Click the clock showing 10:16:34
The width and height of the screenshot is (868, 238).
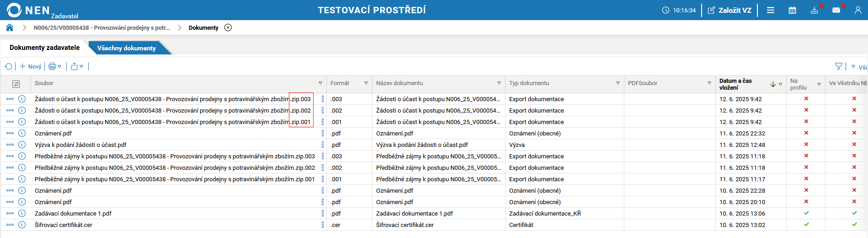tap(679, 10)
